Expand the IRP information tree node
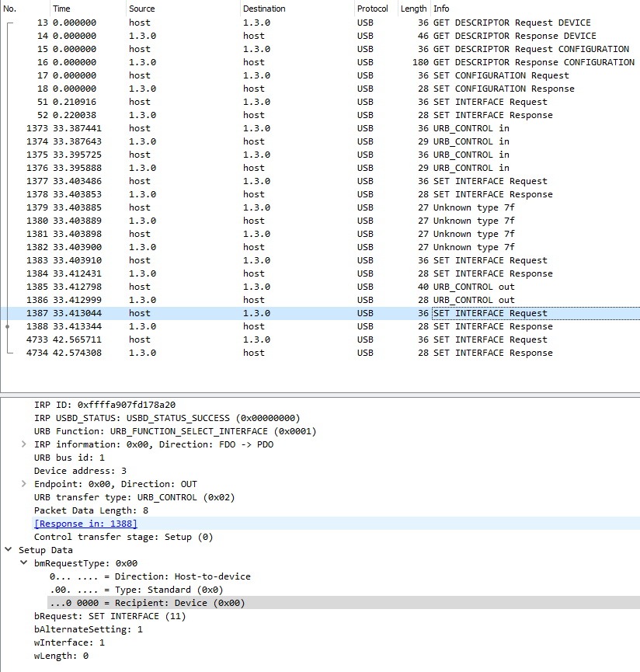This screenshot has height=672, width=640. pyautogui.click(x=24, y=444)
